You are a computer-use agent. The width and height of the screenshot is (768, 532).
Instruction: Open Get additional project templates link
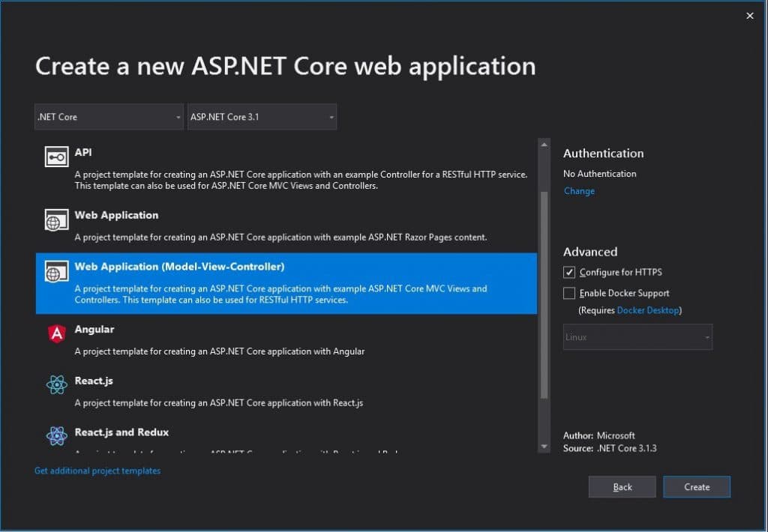[97, 471]
